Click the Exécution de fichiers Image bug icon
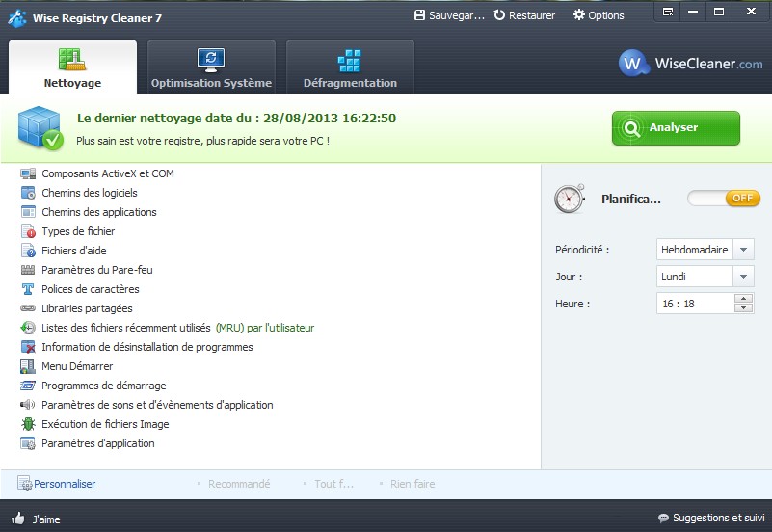772x532 pixels. coord(28,424)
